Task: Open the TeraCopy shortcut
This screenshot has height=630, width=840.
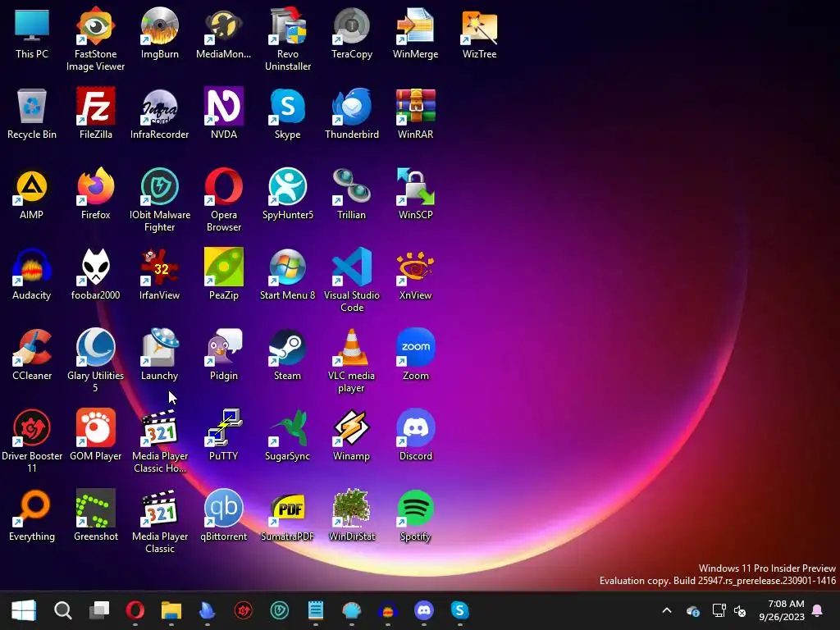Action: 351,34
